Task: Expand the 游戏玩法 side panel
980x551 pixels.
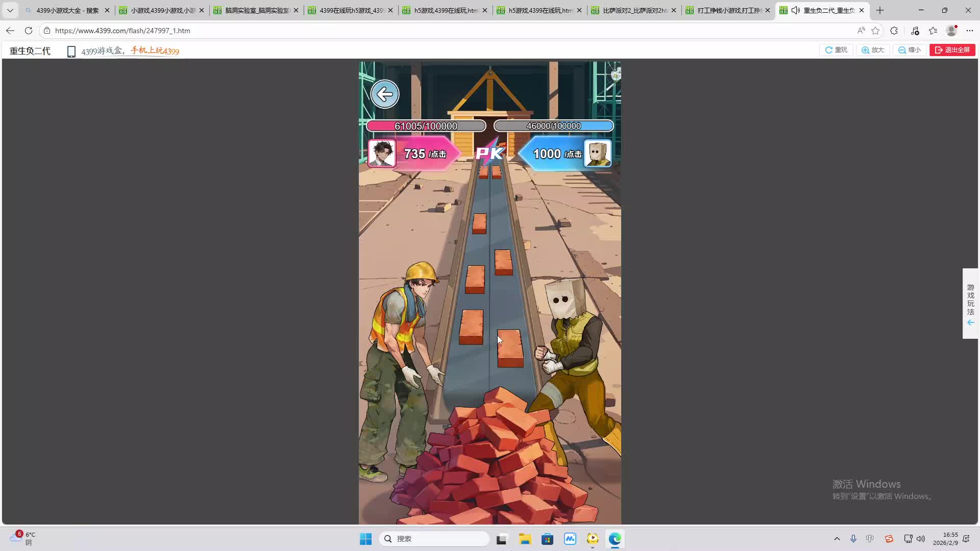Action: pos(970,304)
